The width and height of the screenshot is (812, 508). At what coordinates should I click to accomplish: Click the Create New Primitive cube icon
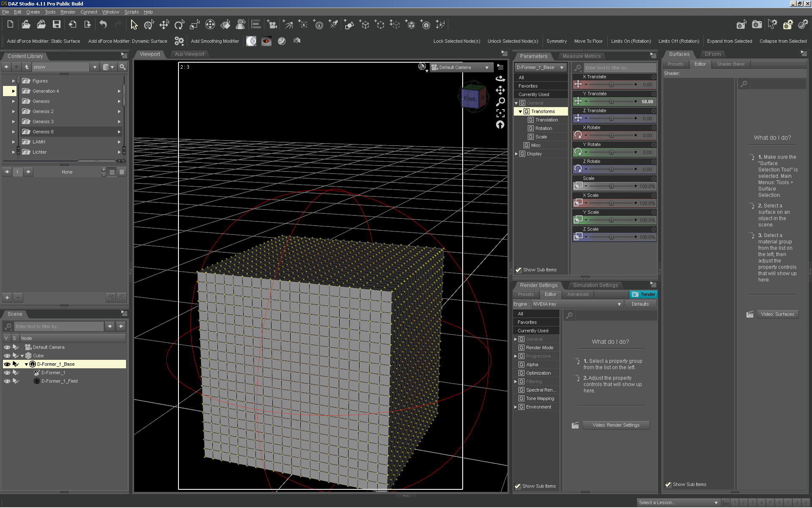coord(411,25)
